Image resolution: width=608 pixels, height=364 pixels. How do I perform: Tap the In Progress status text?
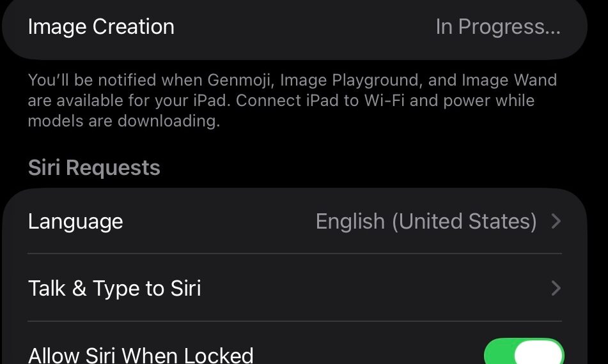click(497, 27)
